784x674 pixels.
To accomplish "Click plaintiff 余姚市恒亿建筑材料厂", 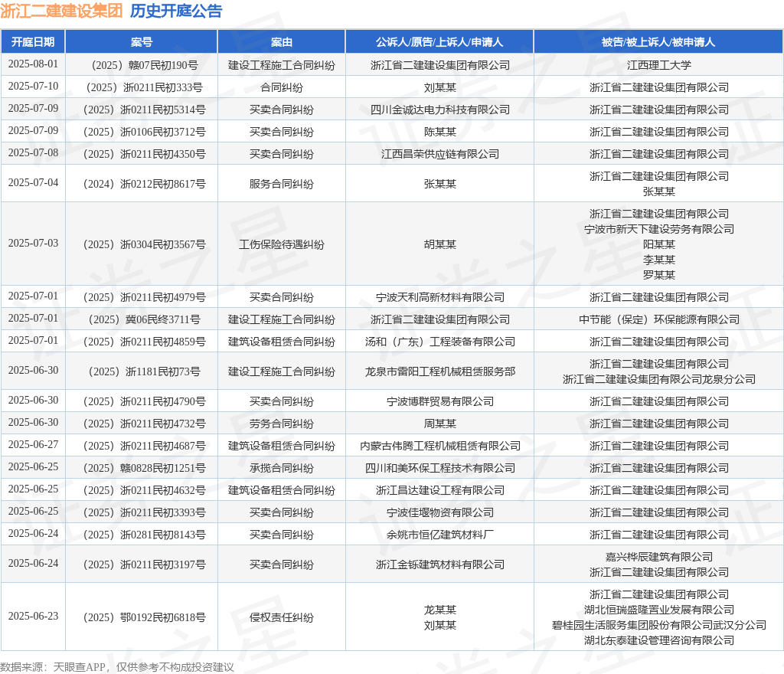I will click(x=440, y=535).
